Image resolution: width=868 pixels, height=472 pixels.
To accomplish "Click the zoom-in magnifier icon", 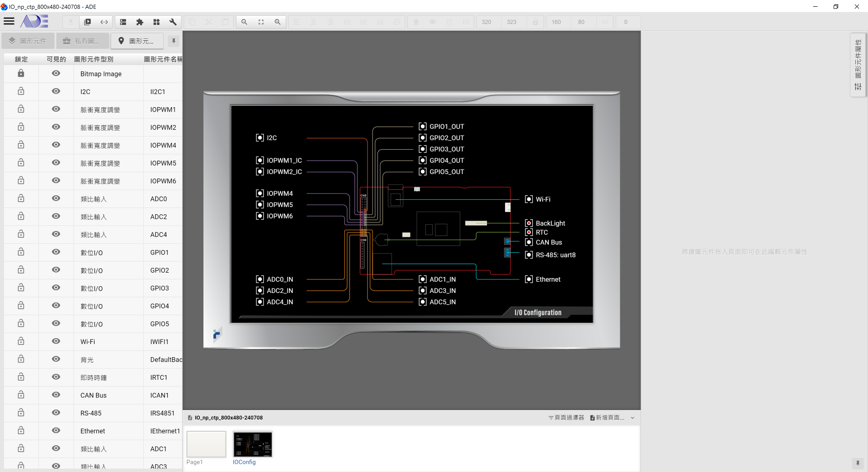I will click(278, 22).
